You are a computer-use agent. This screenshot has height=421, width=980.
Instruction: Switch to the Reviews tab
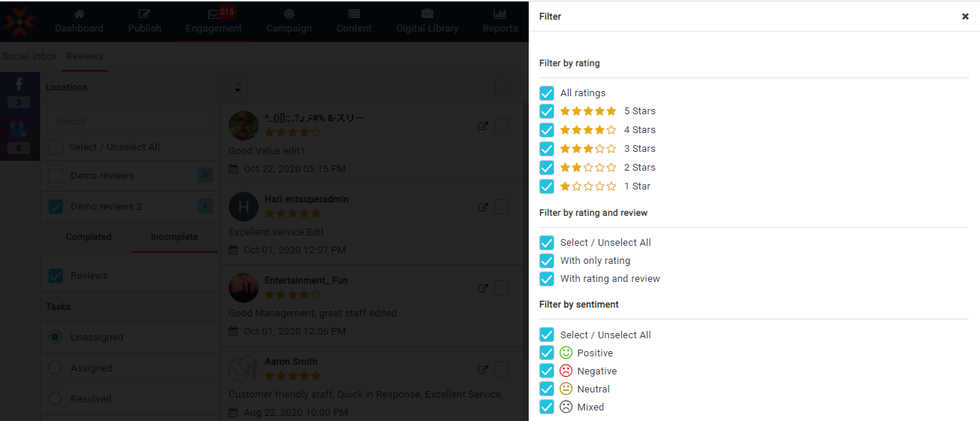coord(84,56)
